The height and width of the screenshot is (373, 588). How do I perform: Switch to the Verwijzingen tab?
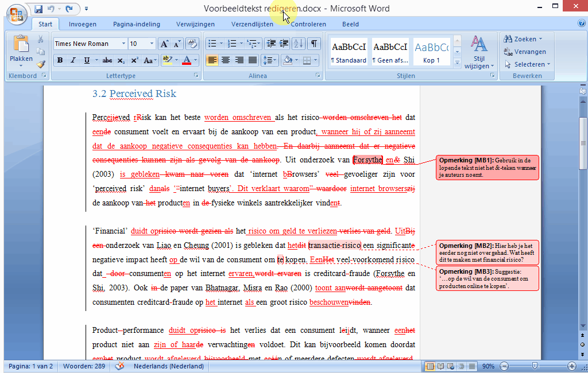195,24
